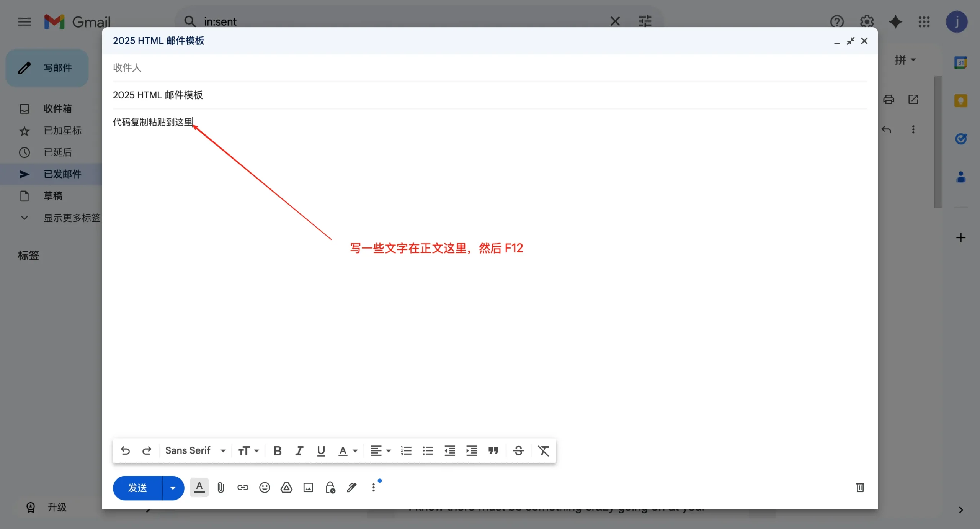Click the 发送 button to send
980x529 pixels.
coord(138,487)
